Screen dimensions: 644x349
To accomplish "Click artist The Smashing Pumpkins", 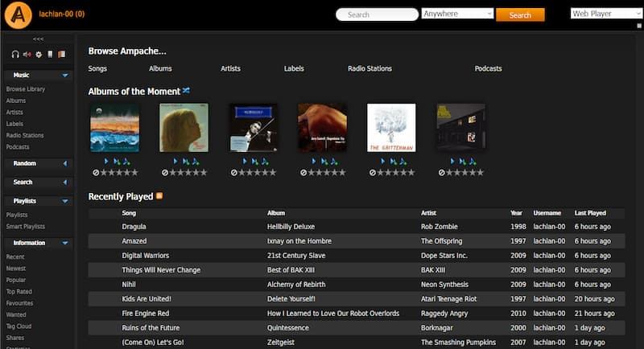I will (458, 342).
